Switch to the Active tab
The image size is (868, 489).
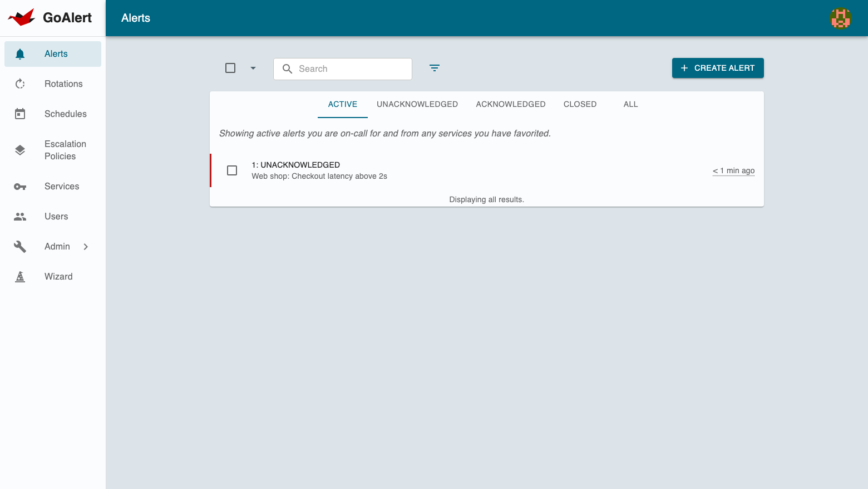point(343,105)
